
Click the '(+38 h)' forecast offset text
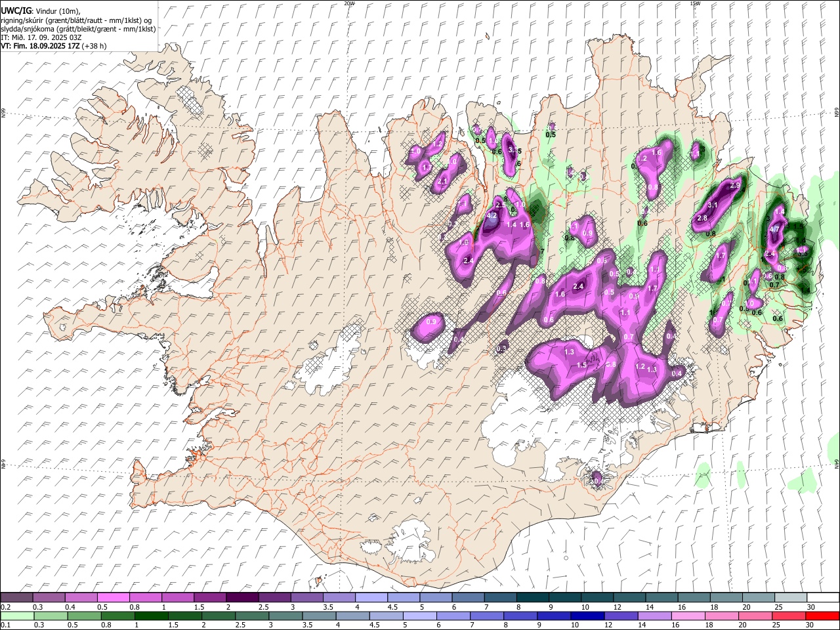(x=94, y=46)
